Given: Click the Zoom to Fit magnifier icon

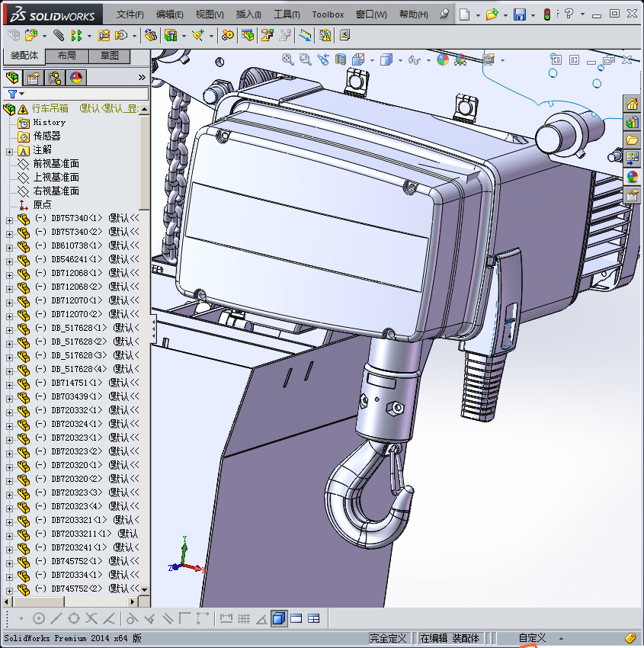Looking at the screenshot, I should [288, 59].
